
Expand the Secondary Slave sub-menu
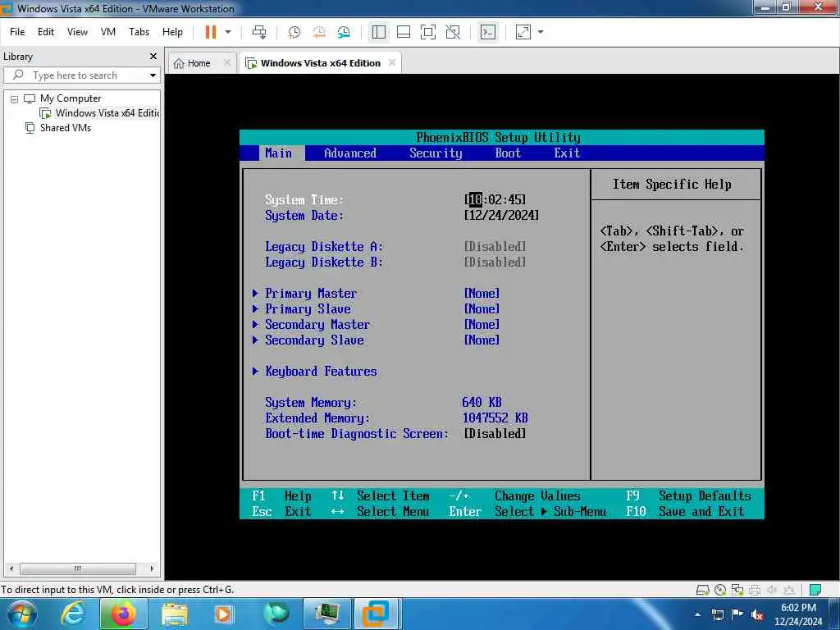pos(314,340)
